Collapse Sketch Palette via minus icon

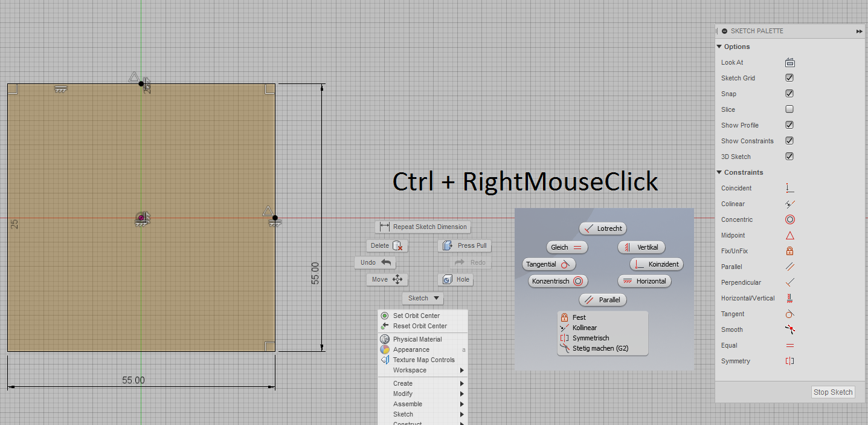(725, 31)
